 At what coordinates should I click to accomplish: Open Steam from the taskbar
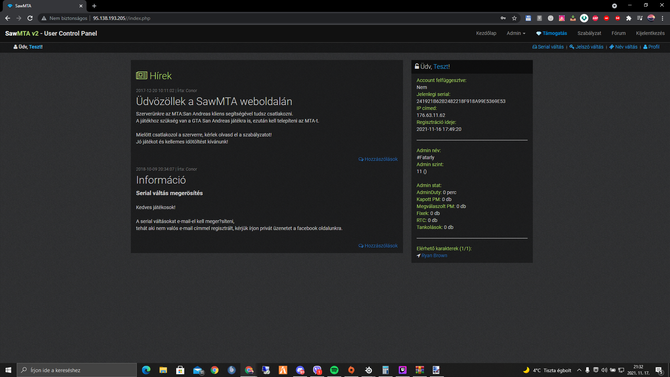click(368, 370)
